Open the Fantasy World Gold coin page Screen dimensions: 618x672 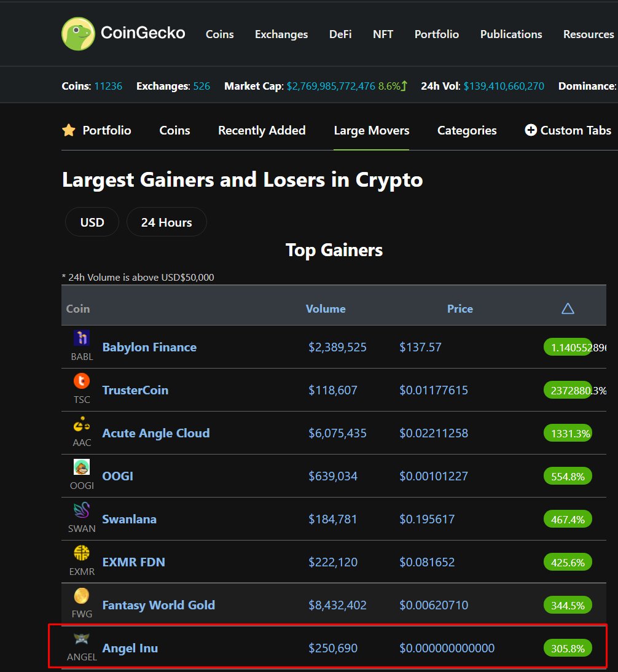click(158, 604)
